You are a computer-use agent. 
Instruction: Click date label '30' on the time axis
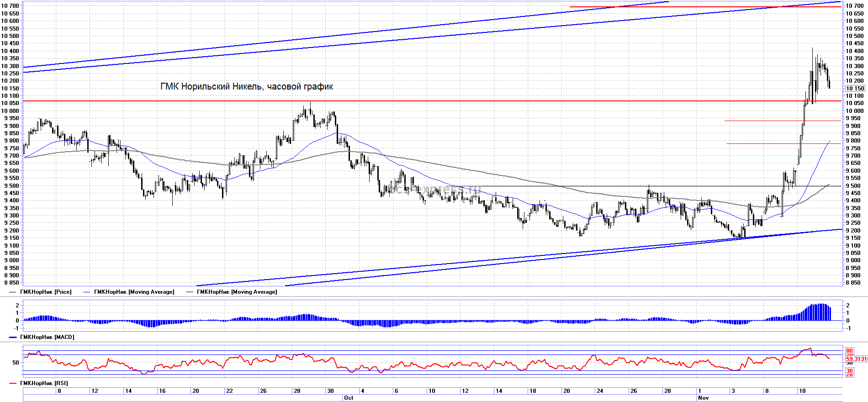(330, 391)
